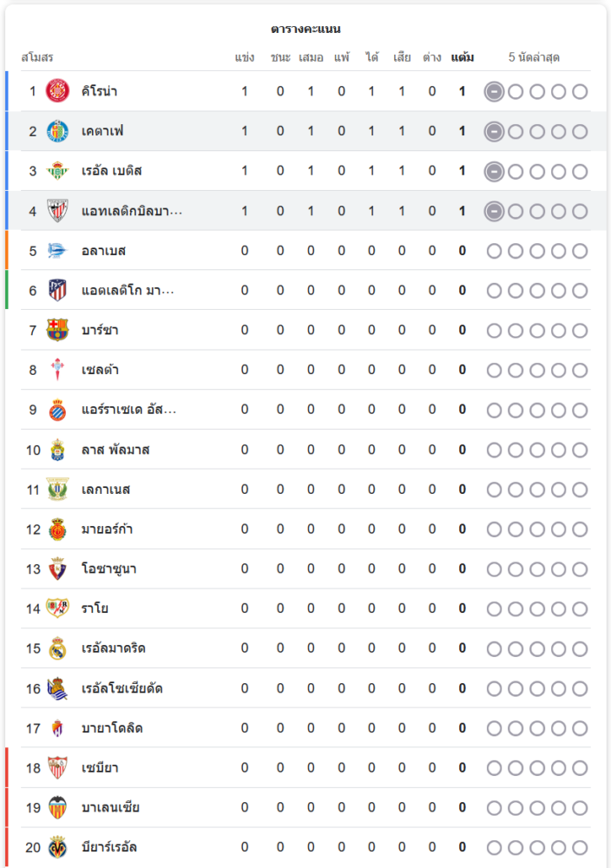The width and height of the screenshot is (611, 868).
Task: Click the 5 นัดล่าสุด column header
Action: [x=534, y=57]
